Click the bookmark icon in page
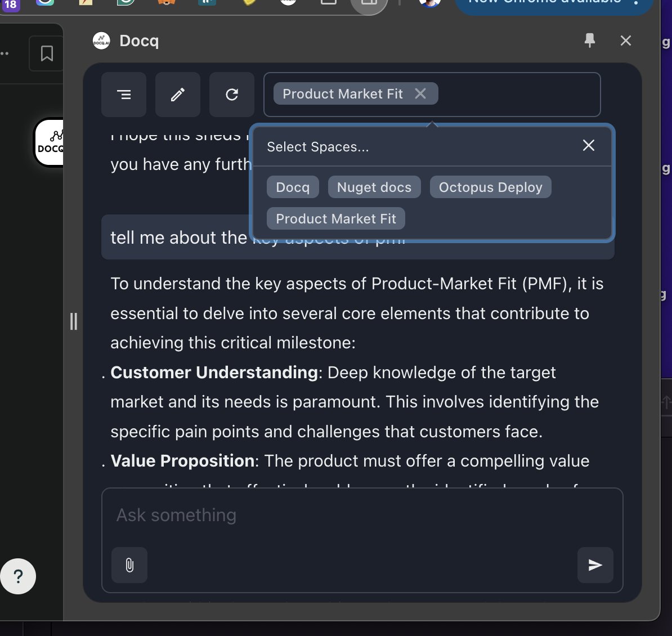 click(x=47, y=53)
